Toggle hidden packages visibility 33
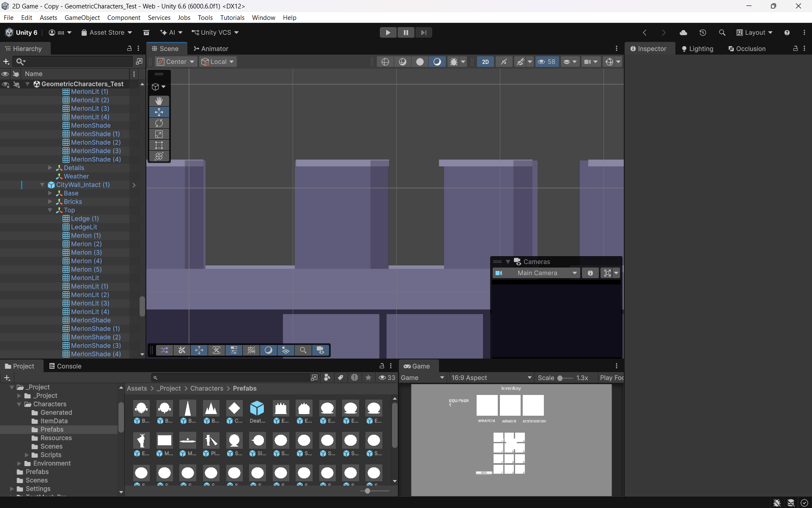Image resolution: width=812 pixels, height=508 pixels. pyautogui.click(x=387, y=378)
